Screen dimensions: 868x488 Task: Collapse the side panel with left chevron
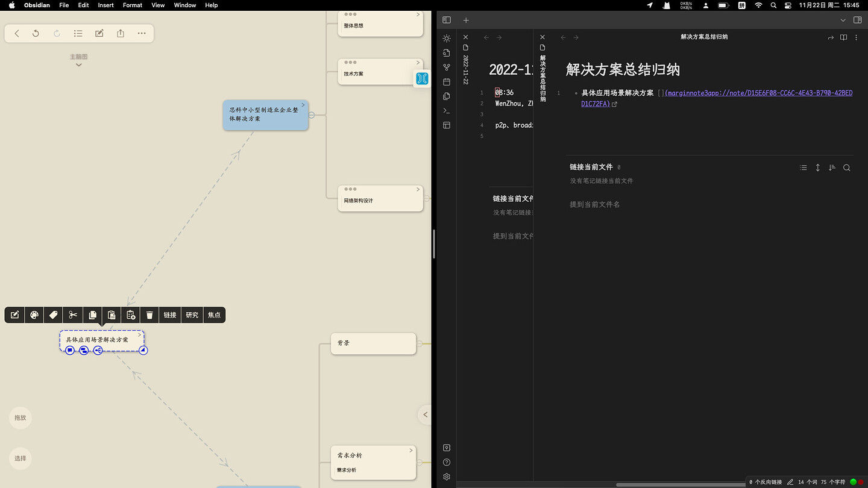point(425,414)
